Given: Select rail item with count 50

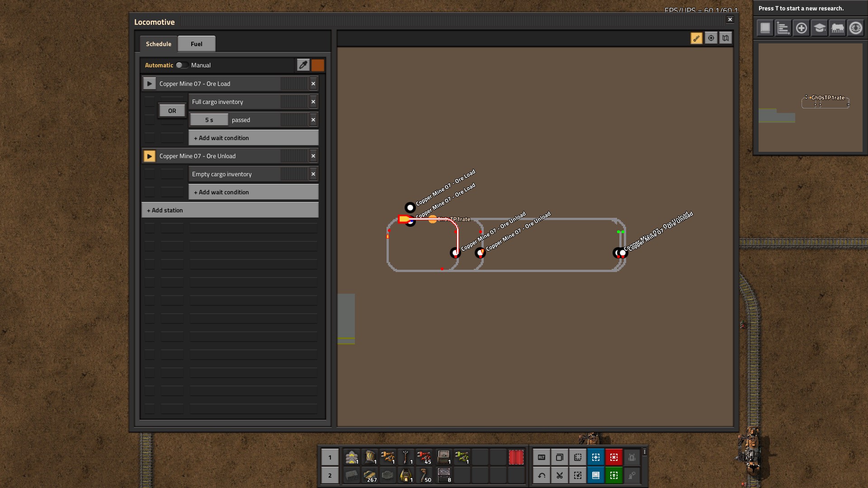Looking at the screenshot, I should [x=424, y=475].
